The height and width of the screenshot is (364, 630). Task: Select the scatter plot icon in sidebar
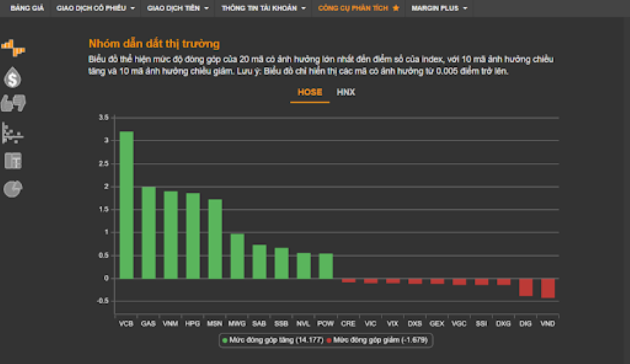click(x=12, y=132)
